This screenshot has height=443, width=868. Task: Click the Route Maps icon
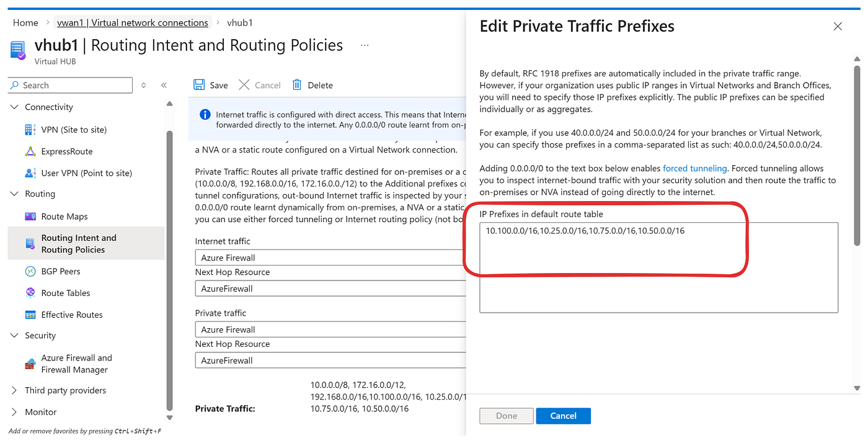[x=30, y=217]
